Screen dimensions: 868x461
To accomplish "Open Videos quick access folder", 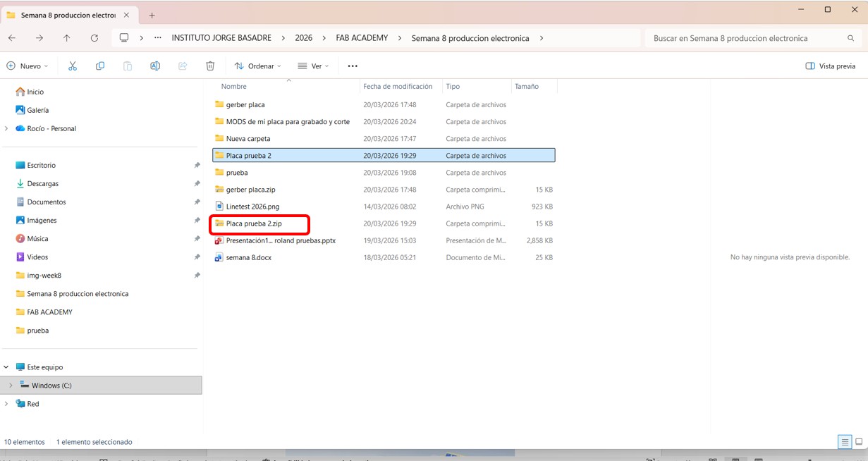I will [37, 257].
